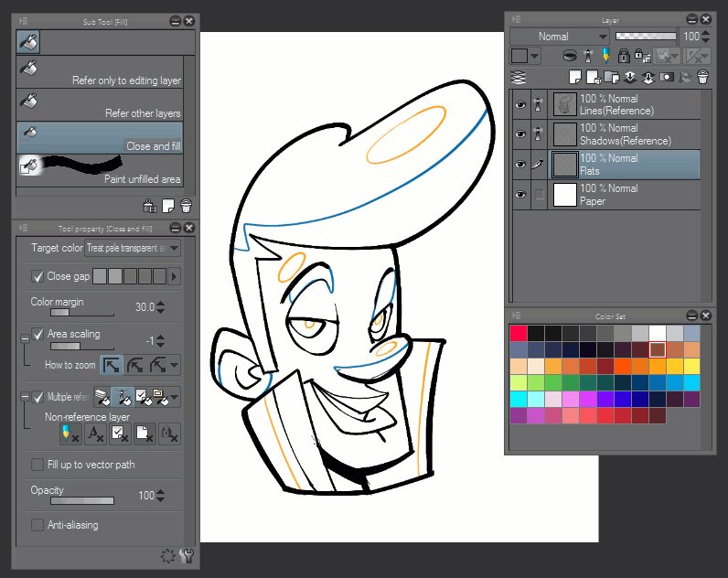Image resolution: width=728 pixels, height=578 pixels.
Task: Enable the Anti-aliasing checkbox
Action: pos(37,525)
